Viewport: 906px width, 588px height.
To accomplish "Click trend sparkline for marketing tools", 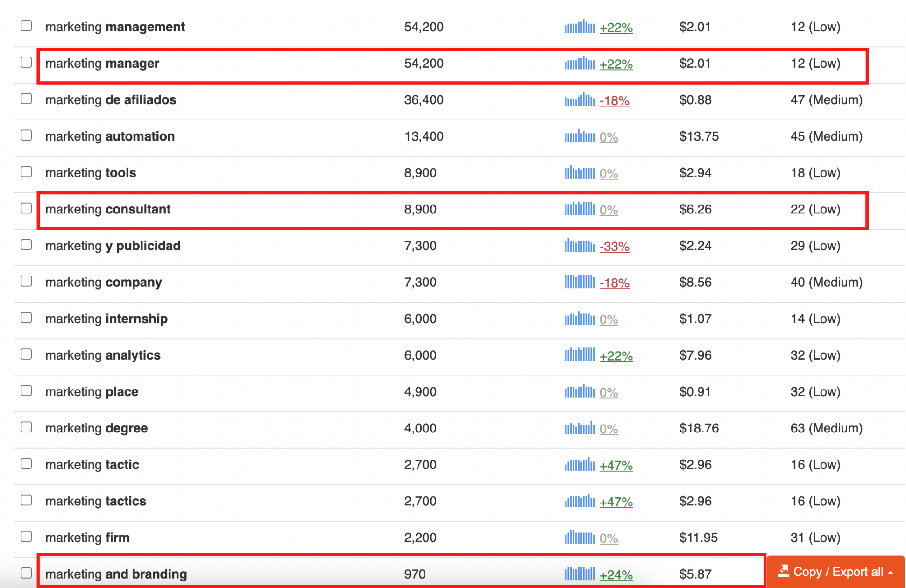I will [580, 173].
